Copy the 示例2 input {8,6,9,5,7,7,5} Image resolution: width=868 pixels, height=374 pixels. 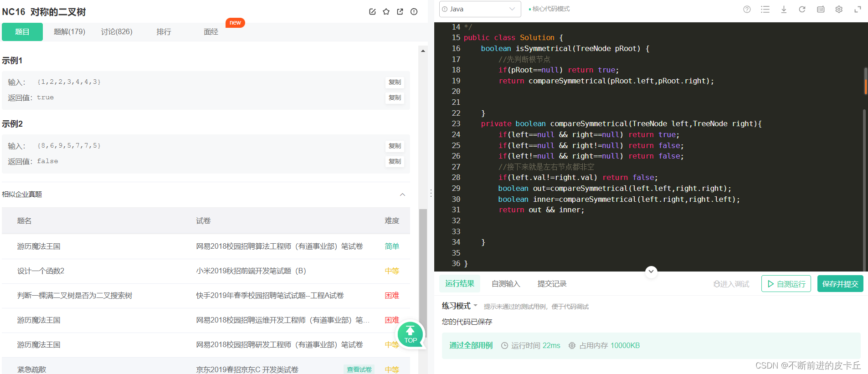(x=395, y=146)
